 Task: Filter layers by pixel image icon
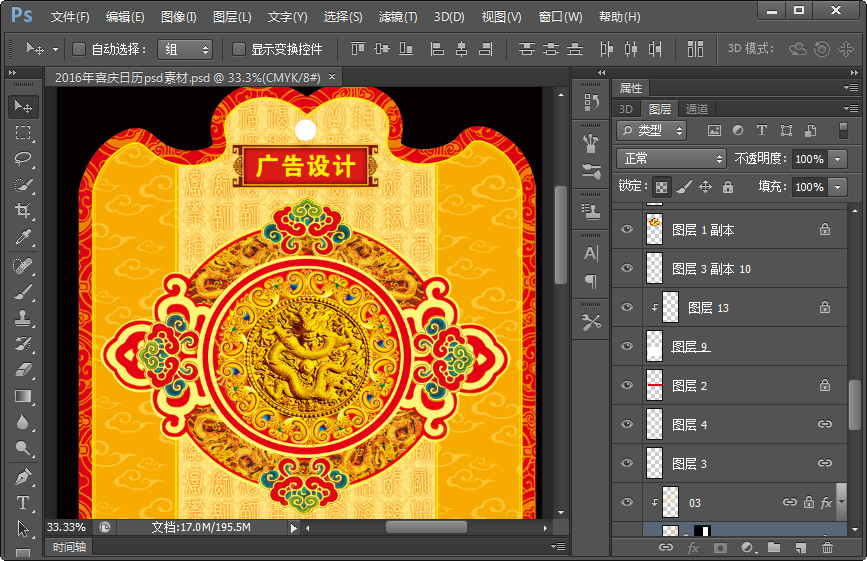(714, 130)
